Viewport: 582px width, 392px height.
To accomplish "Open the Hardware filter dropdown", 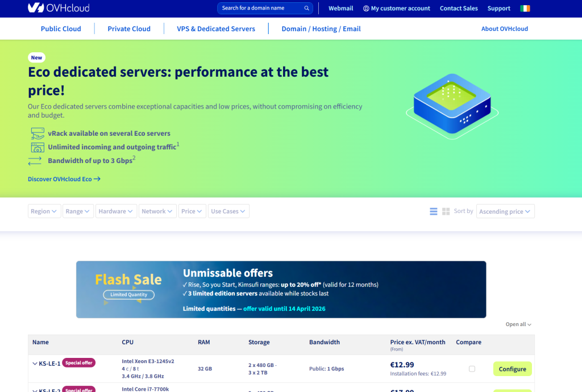I will coord(116,211).
